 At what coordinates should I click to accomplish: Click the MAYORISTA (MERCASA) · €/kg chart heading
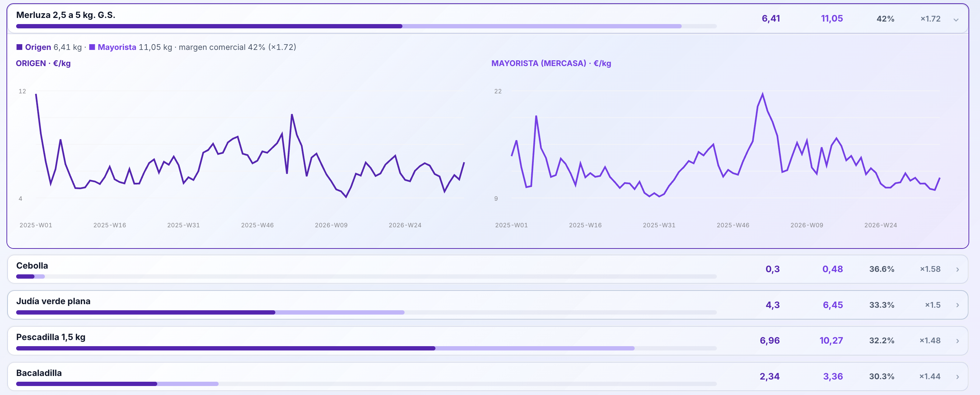551,63
